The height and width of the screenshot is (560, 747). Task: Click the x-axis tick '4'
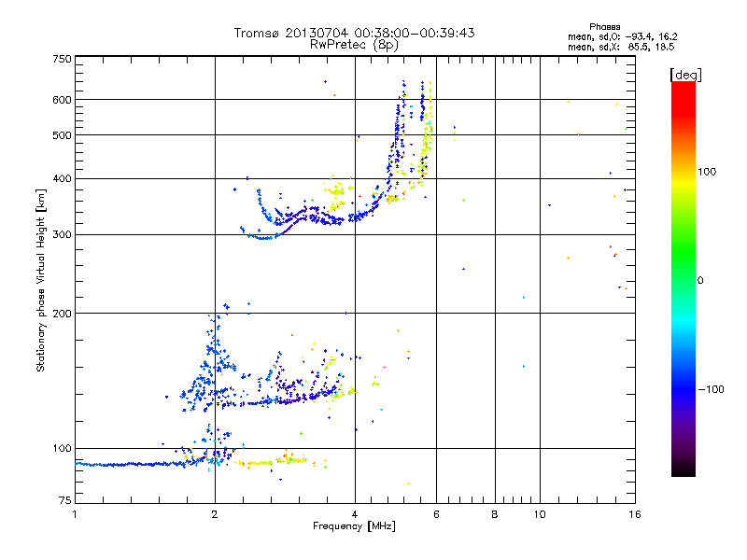click(x=355, y=514)
